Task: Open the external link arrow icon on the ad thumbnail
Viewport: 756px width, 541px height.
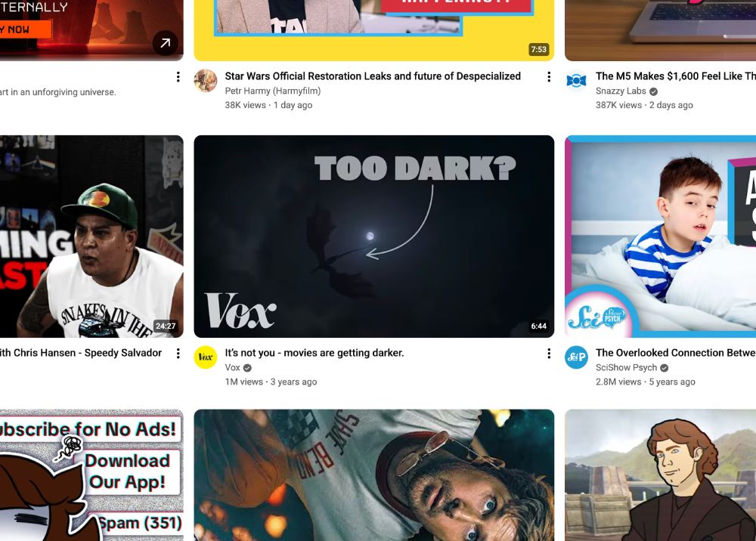Action: tap(165, 43)
